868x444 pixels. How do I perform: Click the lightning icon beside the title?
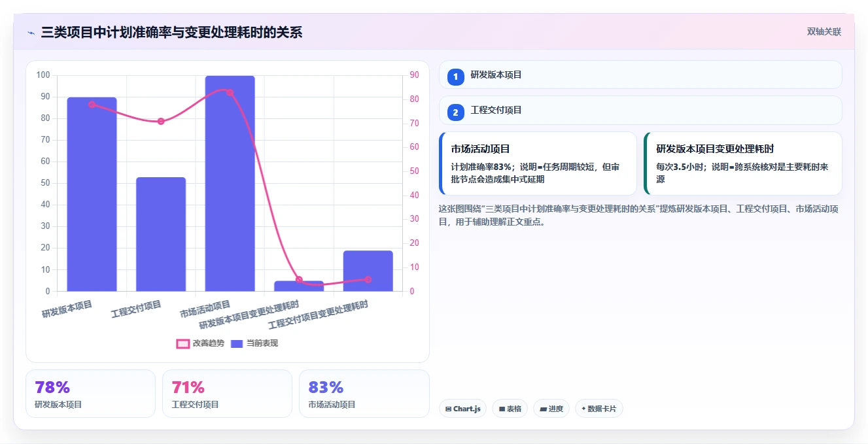coord(31,33)
